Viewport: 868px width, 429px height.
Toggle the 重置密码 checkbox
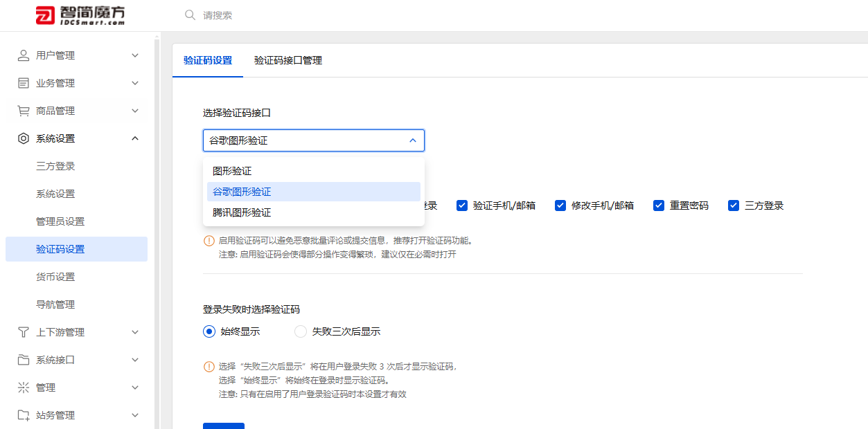pyautogui.click(x=659, y=206)
